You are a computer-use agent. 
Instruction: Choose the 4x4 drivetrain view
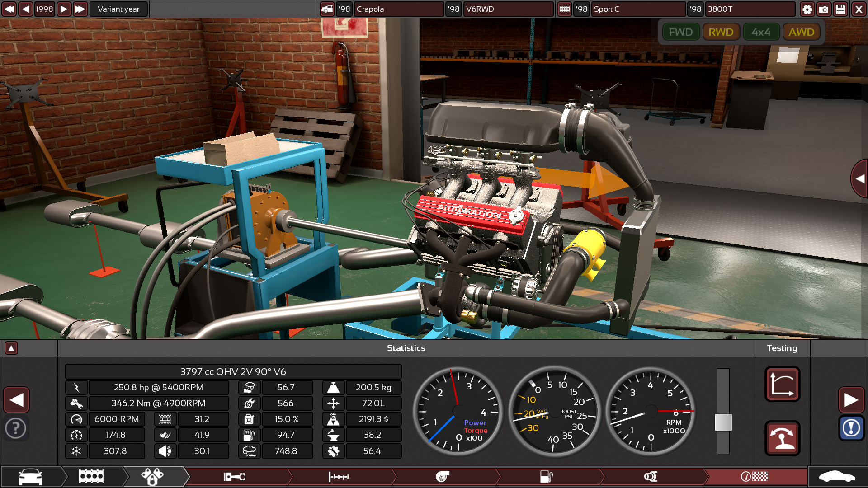coord(761,32)
